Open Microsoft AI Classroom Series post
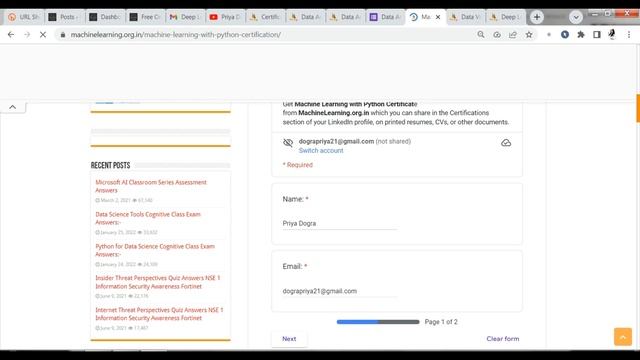This screenshot has height=360, width=640. tap(151, 186)
